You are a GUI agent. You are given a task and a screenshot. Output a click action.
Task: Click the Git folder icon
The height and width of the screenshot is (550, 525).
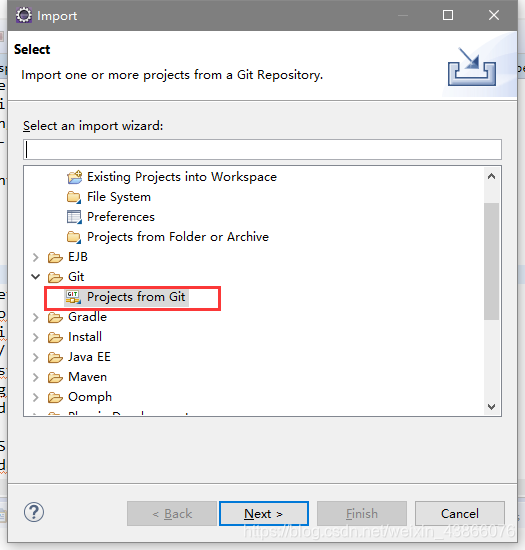[55, 277]
